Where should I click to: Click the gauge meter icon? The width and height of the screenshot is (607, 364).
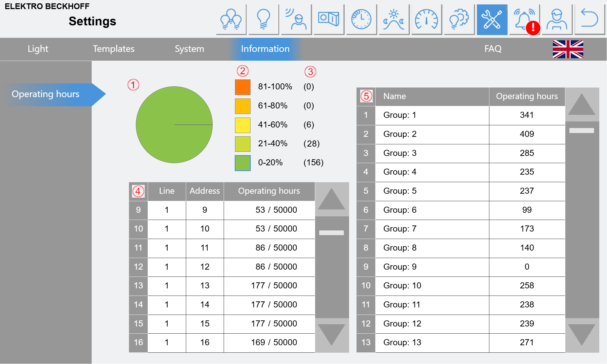[x=427, y=20]
